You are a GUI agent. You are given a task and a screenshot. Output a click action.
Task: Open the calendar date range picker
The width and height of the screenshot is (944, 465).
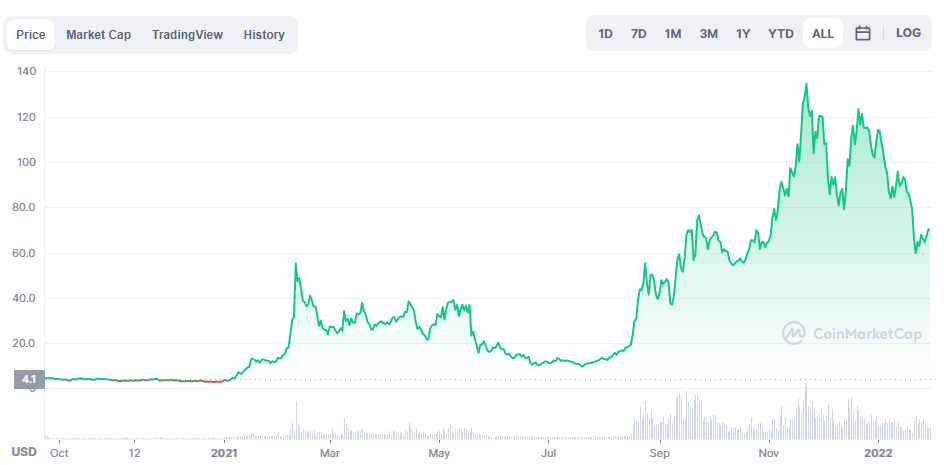(x=863, y=33)
